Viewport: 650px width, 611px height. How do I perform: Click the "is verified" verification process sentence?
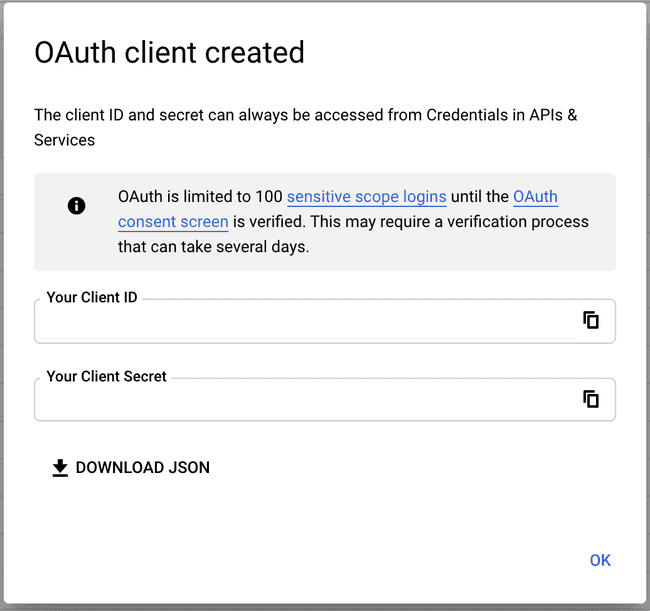410,222
